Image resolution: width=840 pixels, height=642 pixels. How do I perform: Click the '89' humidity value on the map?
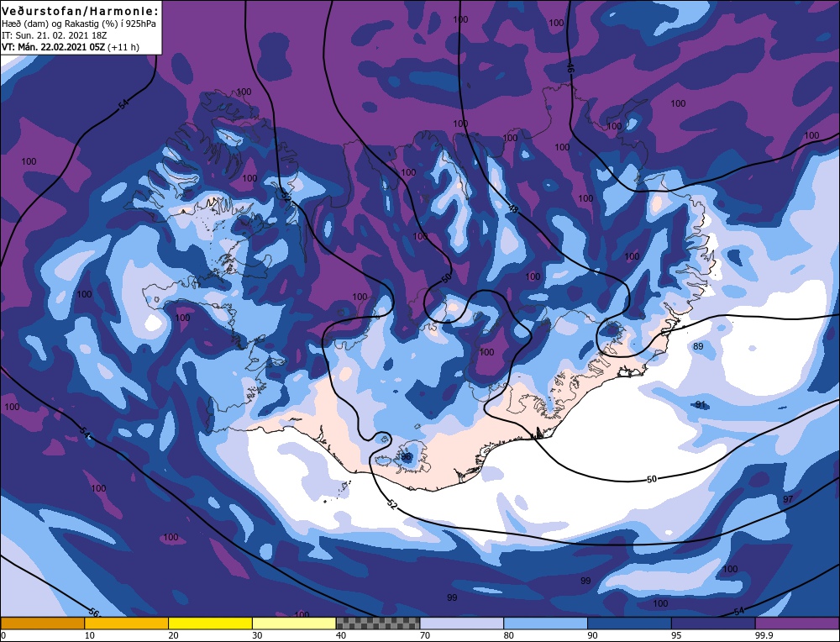698,346
